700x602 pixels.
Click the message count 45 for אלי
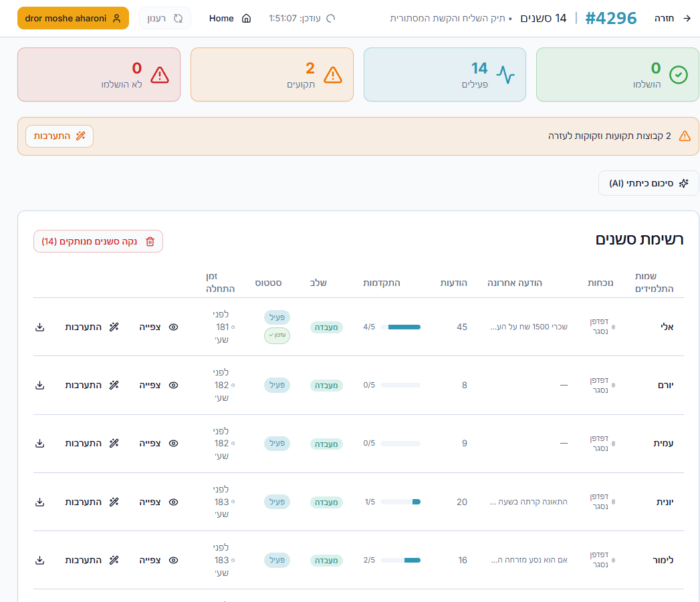point(462,327)
